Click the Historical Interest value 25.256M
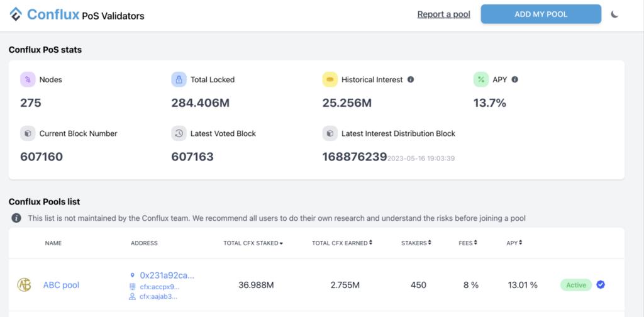This screenshot has height=317, width=644. click(347, 103)
